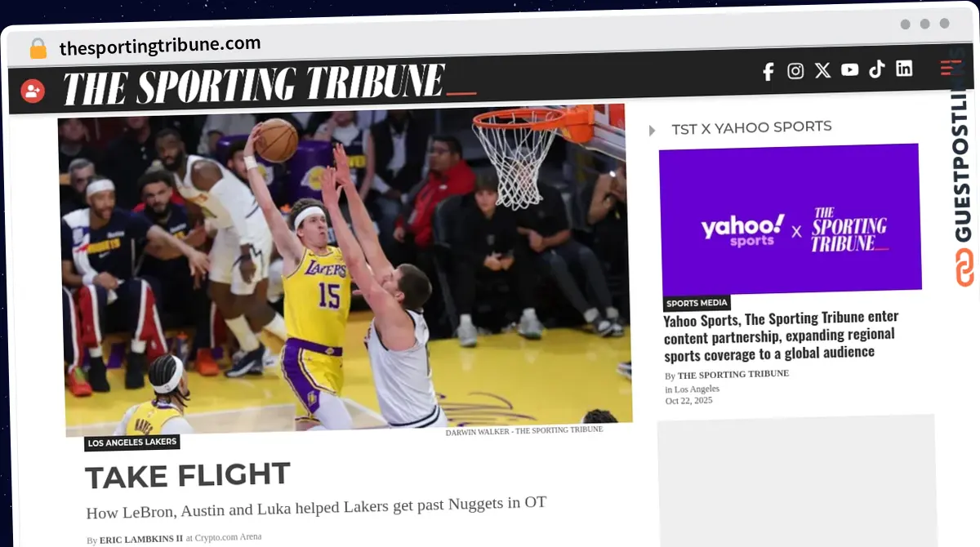The height and width of the screenshot is (547, 980).
Task: Expand the TST X YAHOO SPORTS section chevron
Action: pyautogui.click(x=651, y=130)
